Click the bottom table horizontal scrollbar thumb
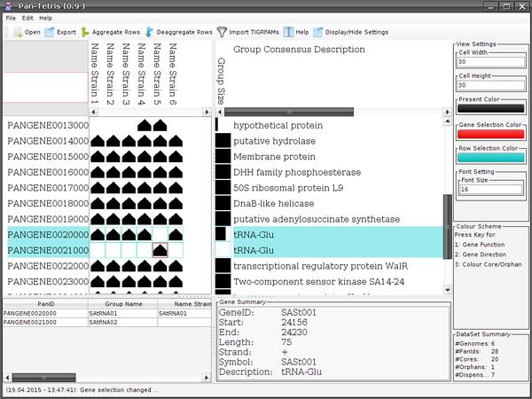The width and height of the screenshot is (532, 399). click(43, 378)
